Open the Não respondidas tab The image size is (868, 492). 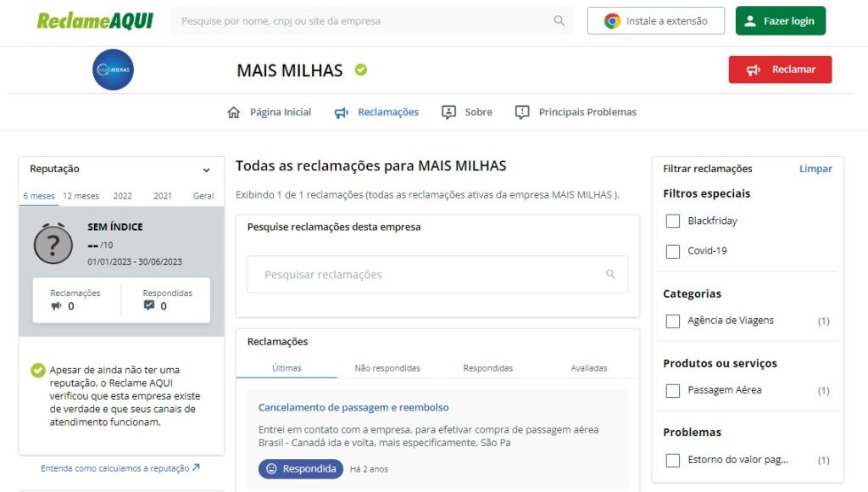click(387, 368)
